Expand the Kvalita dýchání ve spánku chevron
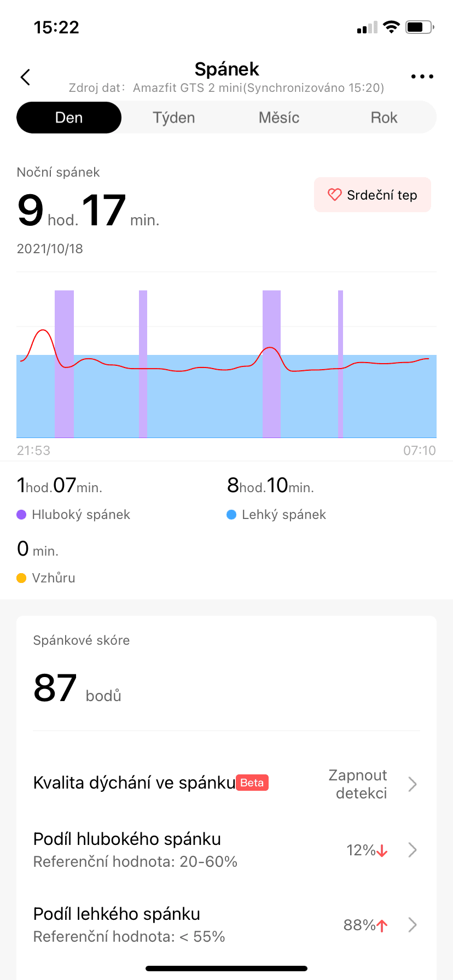The height and width of the screenshot is (980, 453). [413, 784]
